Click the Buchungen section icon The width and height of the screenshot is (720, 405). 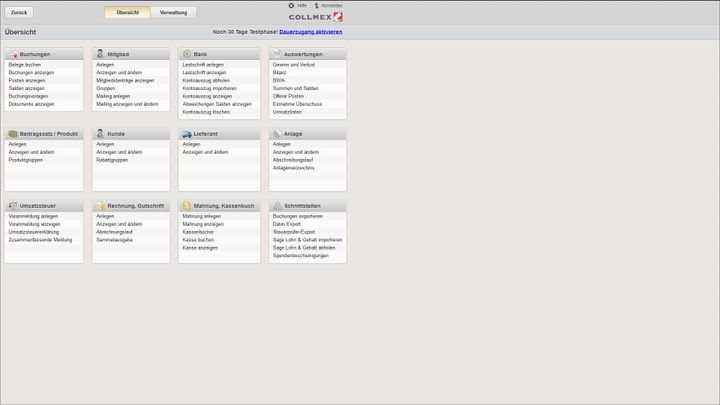tap(13, 54)
